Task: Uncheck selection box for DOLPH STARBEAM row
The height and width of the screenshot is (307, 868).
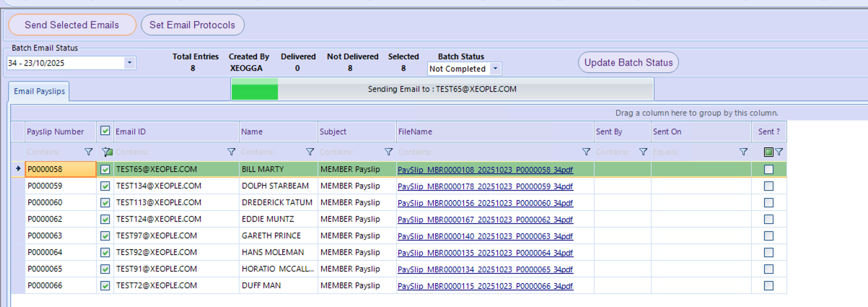Action: (105, 186)
